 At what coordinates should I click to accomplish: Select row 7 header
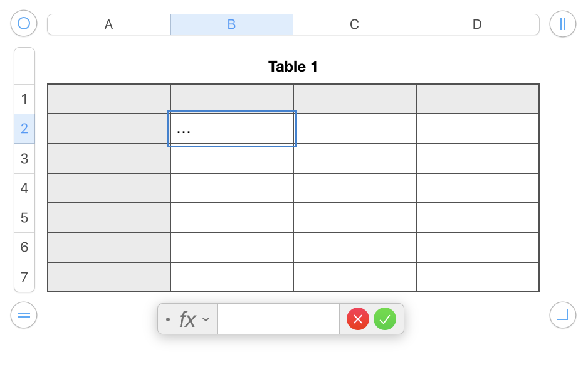(x=24, y=277)
